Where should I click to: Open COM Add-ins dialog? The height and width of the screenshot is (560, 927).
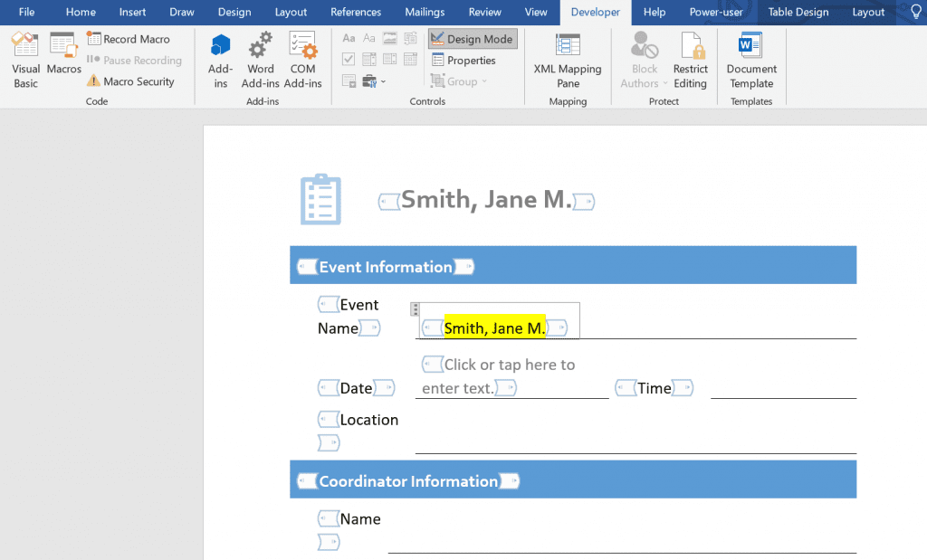(302, 60)
